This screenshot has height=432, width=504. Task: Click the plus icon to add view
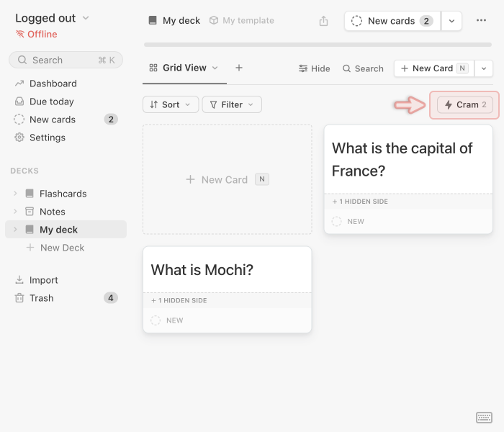239,68
